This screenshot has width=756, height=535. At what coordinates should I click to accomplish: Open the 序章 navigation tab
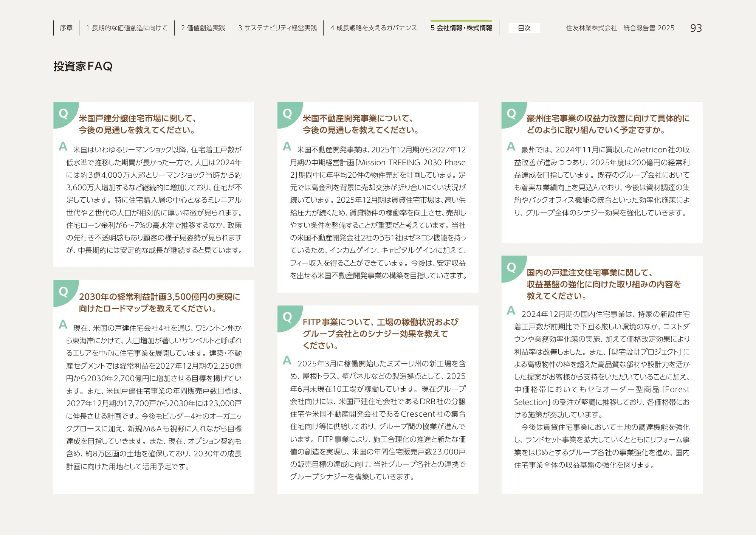66,28
